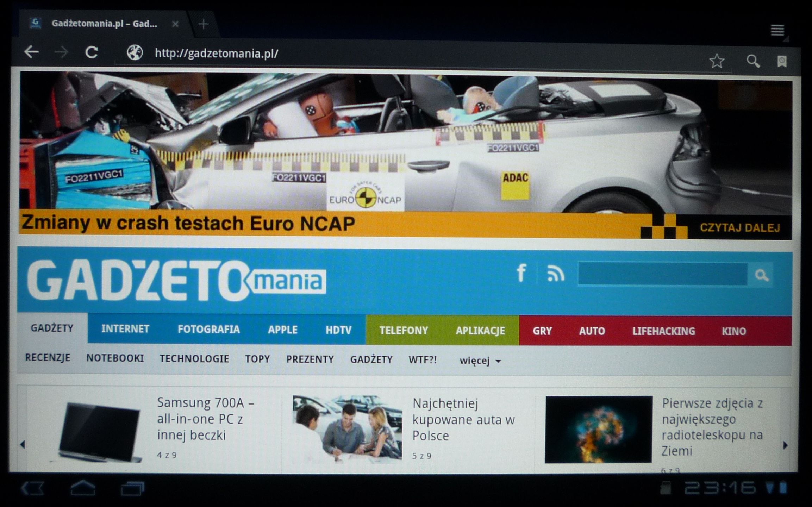Open the APPLE category

tap(282, 330)
